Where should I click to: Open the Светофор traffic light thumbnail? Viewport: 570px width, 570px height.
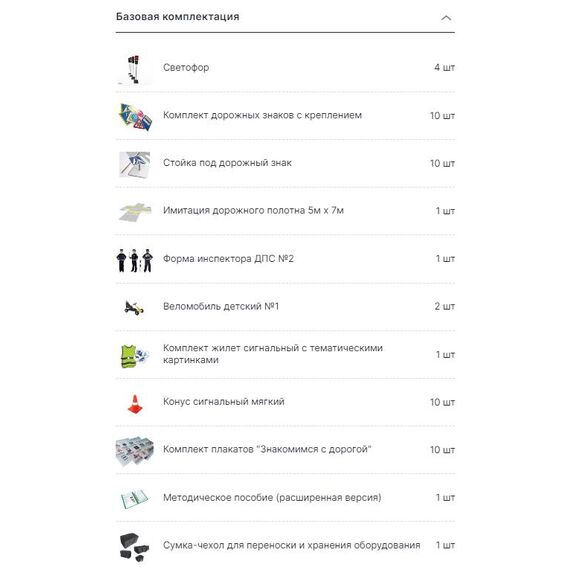coord(133,69)
